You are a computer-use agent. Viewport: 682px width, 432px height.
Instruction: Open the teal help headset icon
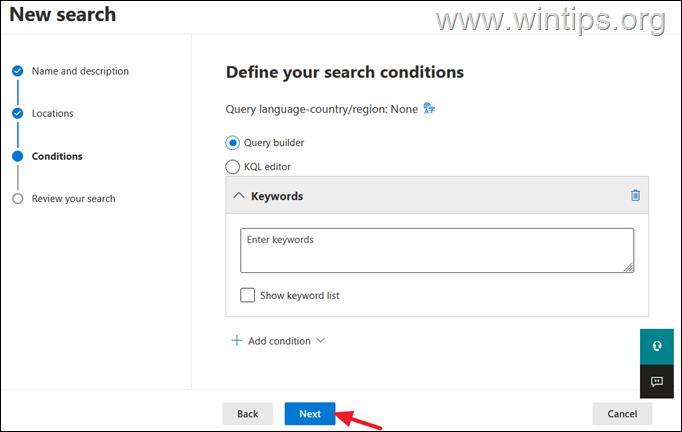[x=657, y=346]
